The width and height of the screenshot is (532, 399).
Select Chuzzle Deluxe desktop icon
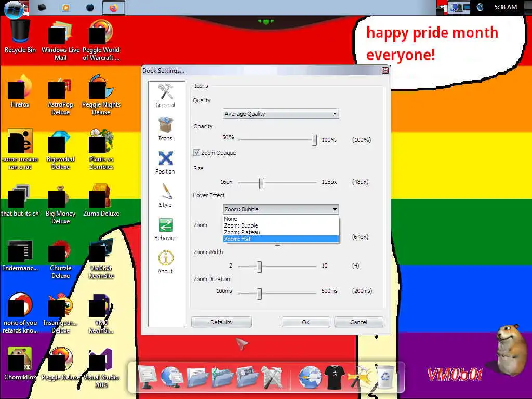click(x=60, y=259)
